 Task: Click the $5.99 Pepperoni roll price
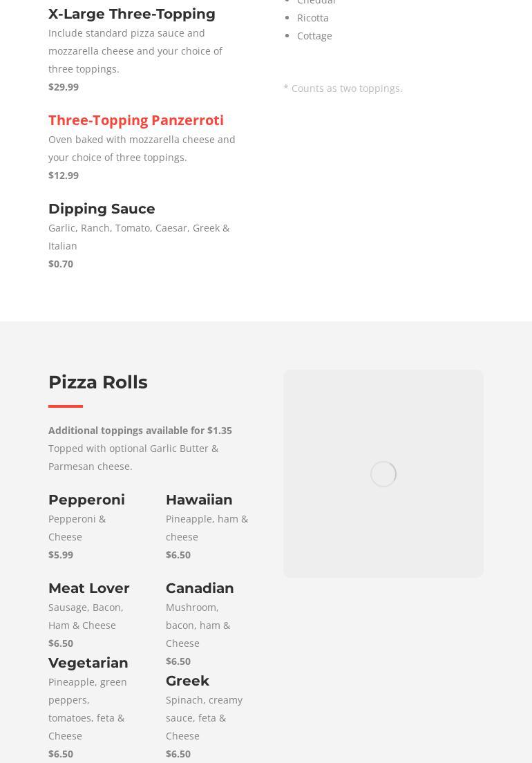point(61,555)
